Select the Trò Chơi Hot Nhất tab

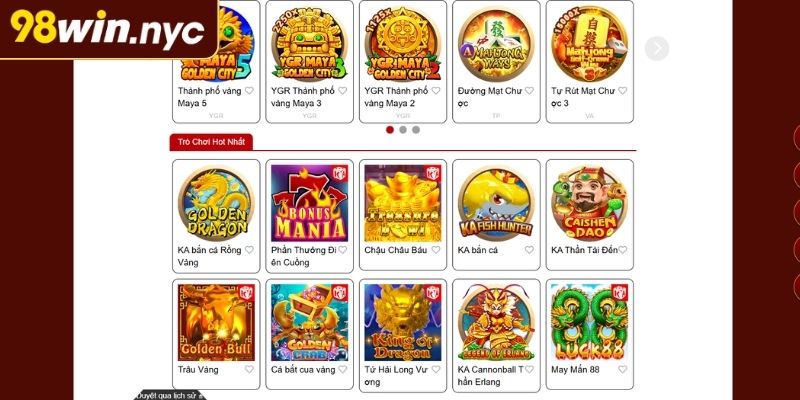tap(211, 142)
